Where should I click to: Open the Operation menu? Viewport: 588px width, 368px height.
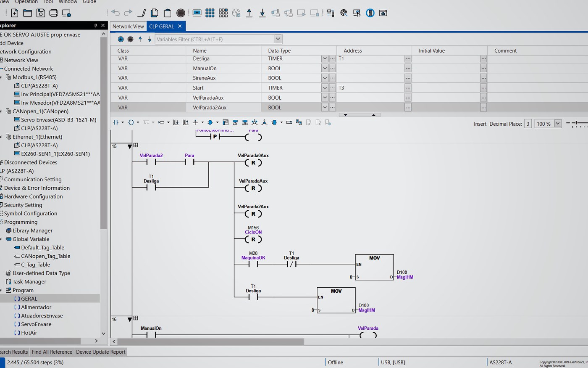tap(26, 2)
